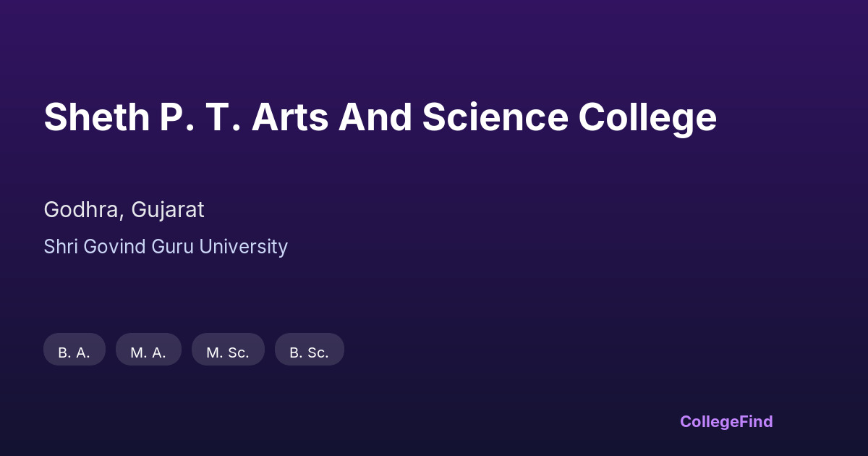
Task: Click the word "Science" in the title
Action: (495, 117)
